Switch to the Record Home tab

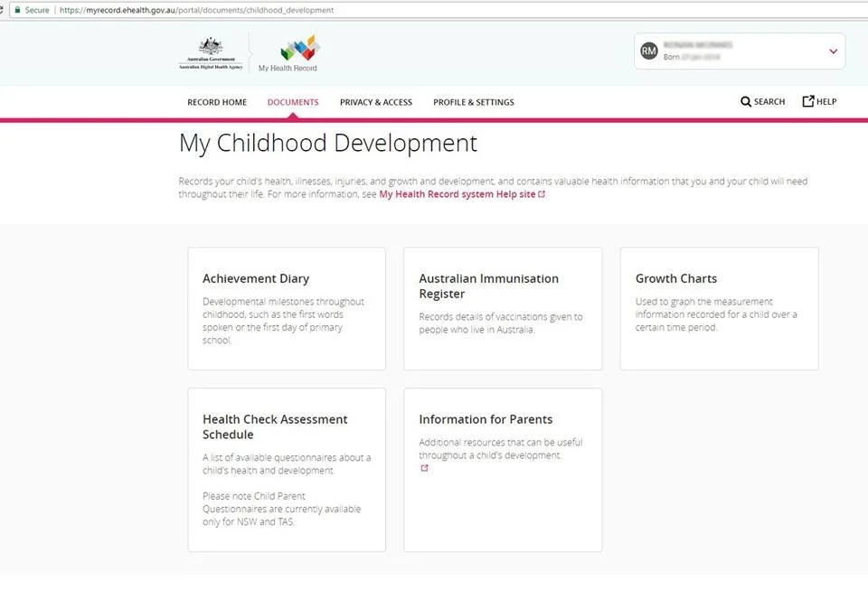click(216, 102)
